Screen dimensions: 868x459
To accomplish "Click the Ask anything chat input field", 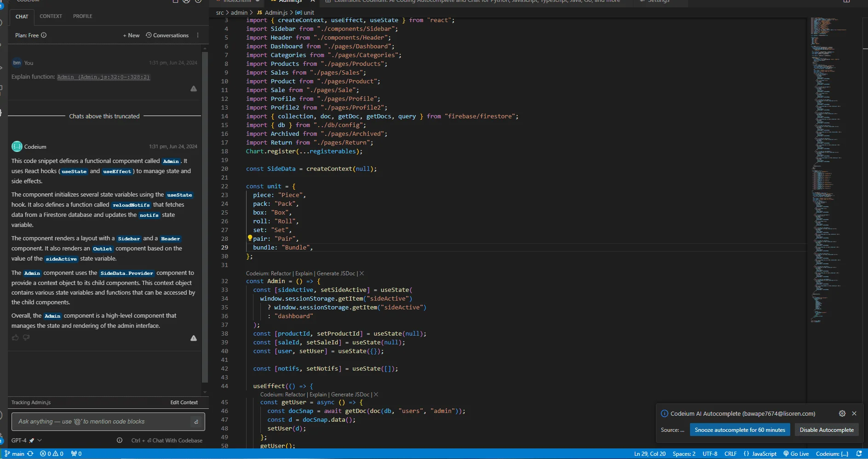I will [x=103, y=422].
